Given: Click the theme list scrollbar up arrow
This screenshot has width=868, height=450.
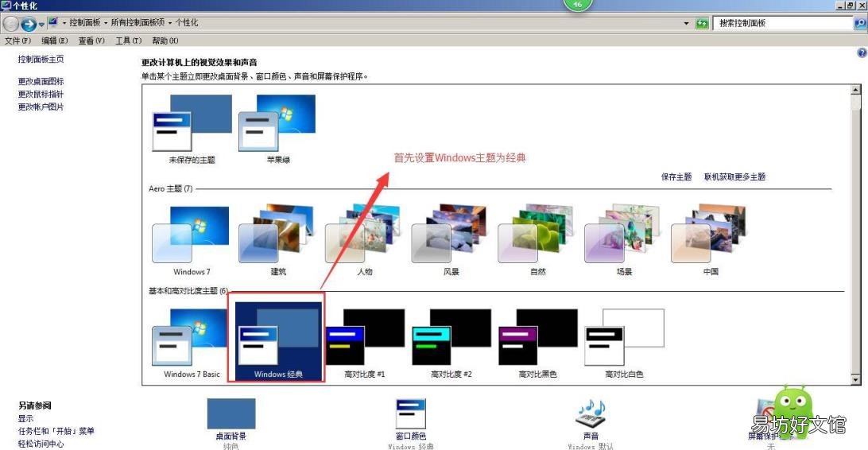Looking at the screenshot, I should pos(856,90).
